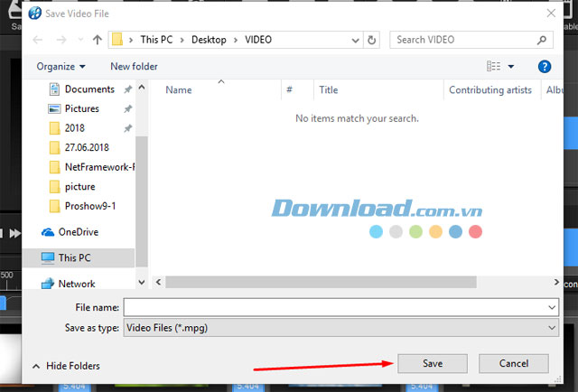This screenshot has width=578, height=392.
Task: Select Network in the navigation pane
Action: click(68, 284)
